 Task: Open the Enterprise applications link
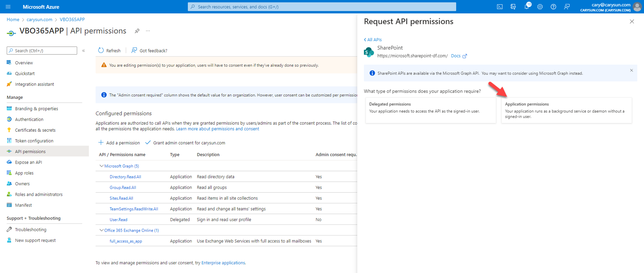point(223,263)
